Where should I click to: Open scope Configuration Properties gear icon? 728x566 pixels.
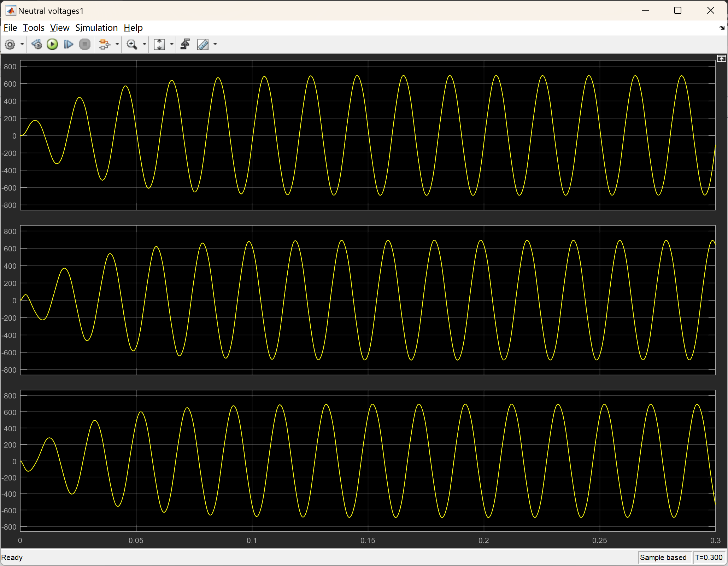pos(10,45)
